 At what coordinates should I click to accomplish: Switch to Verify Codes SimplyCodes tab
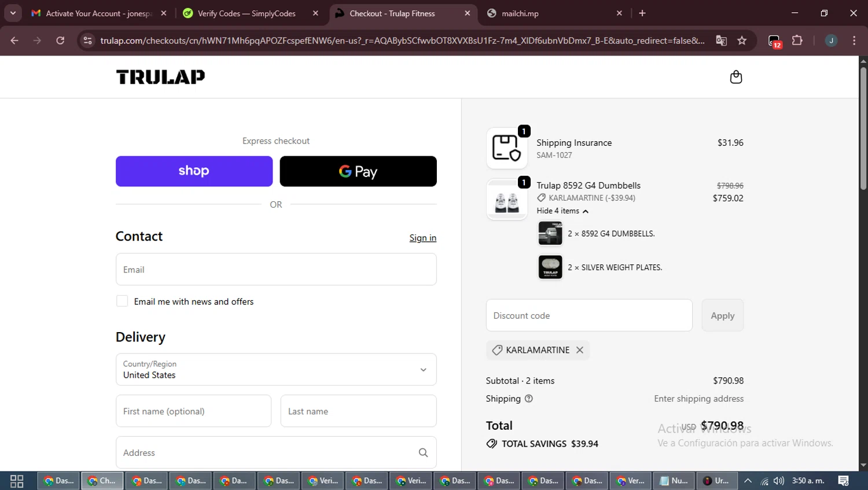250,13
